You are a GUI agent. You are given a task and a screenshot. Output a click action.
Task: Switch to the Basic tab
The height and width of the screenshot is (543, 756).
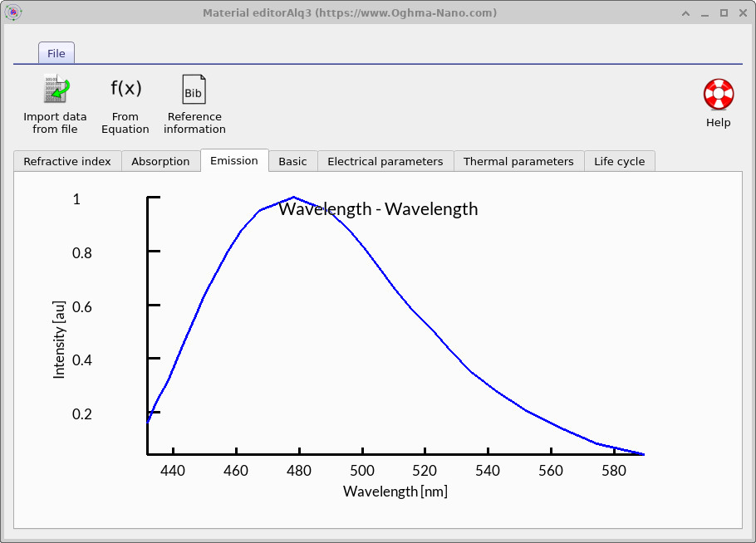coord(292,161)
